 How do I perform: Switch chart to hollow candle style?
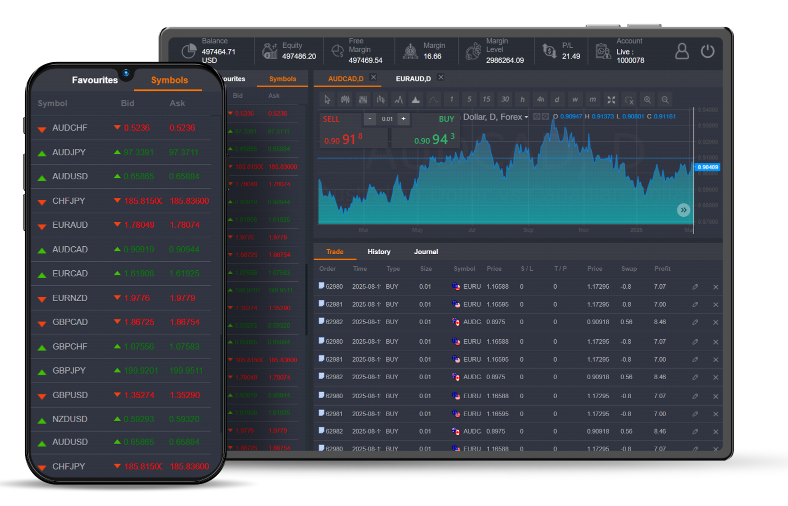[x=363, y=99]
